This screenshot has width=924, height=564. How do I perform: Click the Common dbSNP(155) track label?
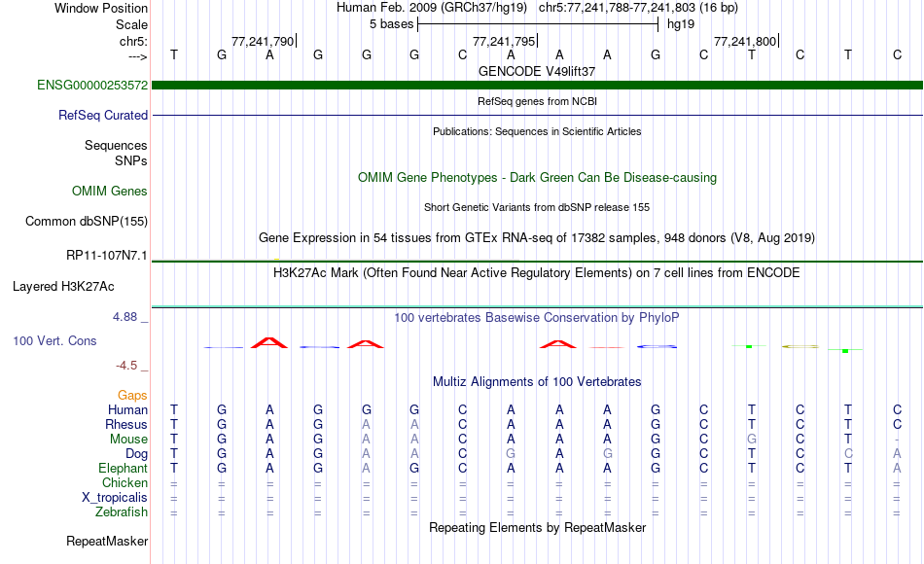[x=87, y=221]
